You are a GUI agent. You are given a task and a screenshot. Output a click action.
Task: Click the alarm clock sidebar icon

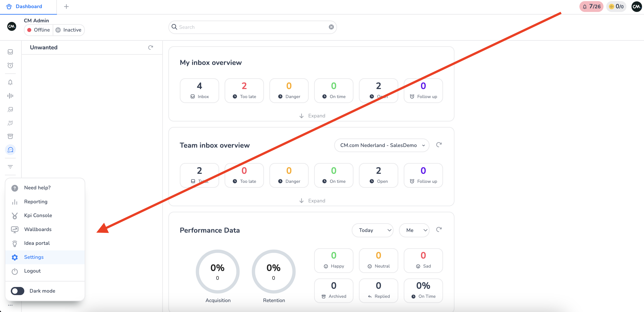point(10,65)
